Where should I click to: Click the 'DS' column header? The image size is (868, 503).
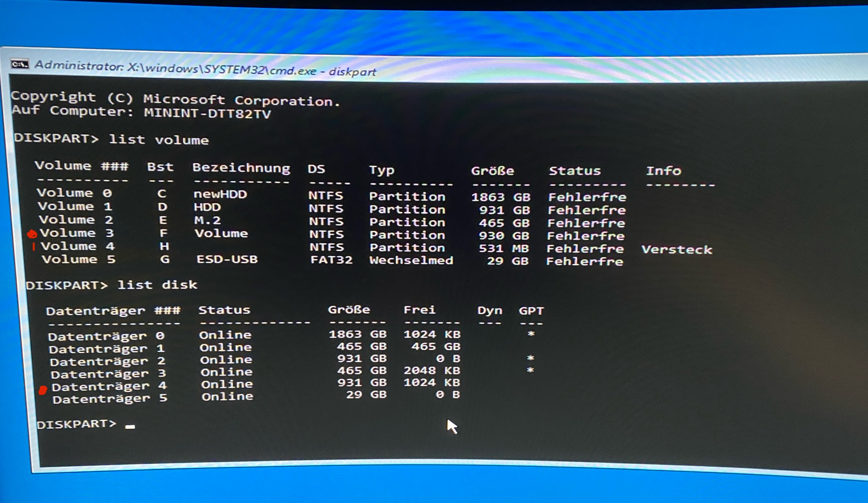[x=316, y=169]
